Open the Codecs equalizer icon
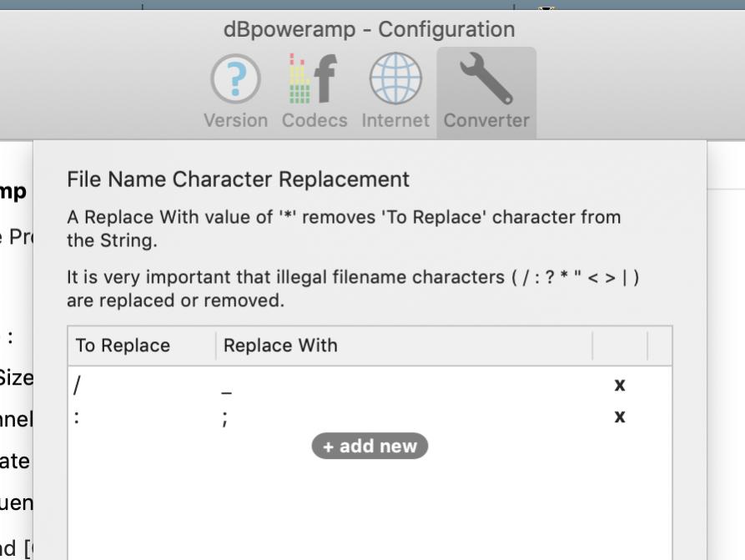Image resolution: width=745 pixels, height=560 pixels. point(314,80)
